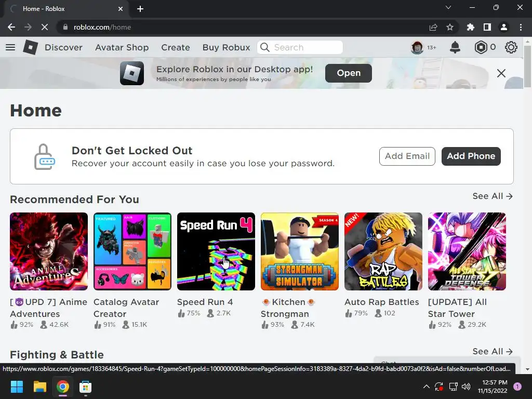This screenshot has width=532, height=399.
Task: Open Chrome's three-dot menu
Action: [x=521, y=27]
